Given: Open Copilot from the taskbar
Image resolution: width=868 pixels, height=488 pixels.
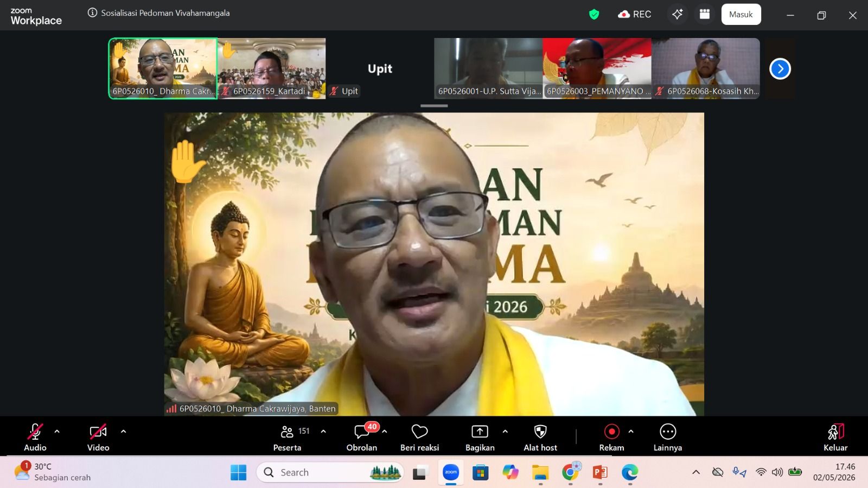Looking at the screenshot, I should (x=510, y=472).
